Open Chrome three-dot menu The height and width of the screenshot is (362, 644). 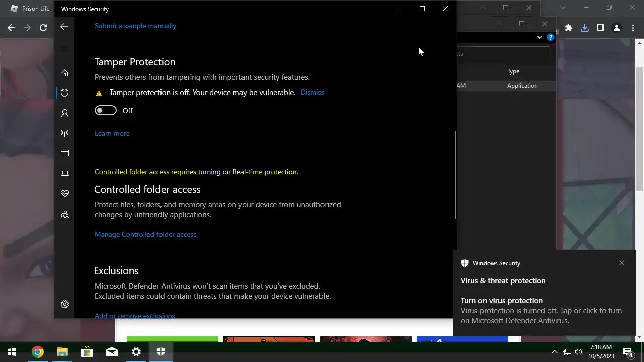coord(633,28)
